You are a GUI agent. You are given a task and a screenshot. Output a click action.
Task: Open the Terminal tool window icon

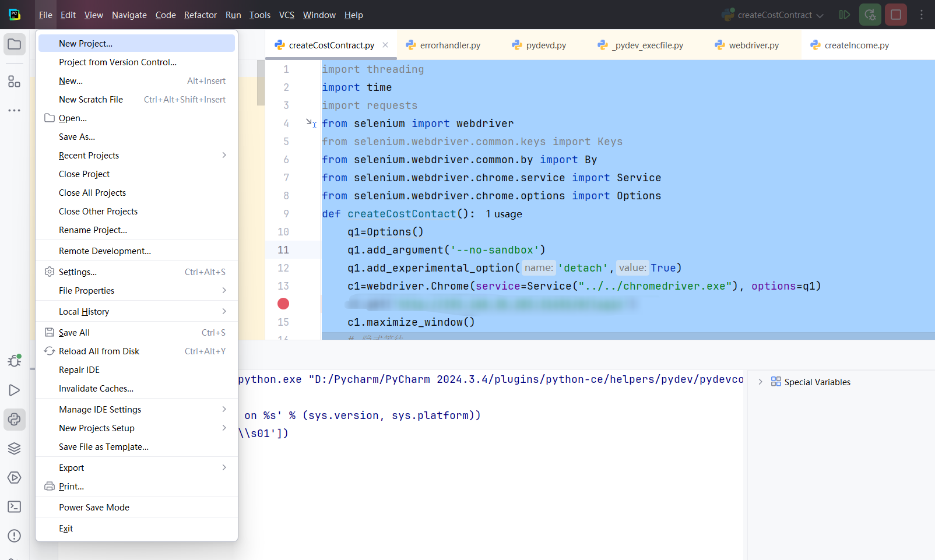(15, 507)
